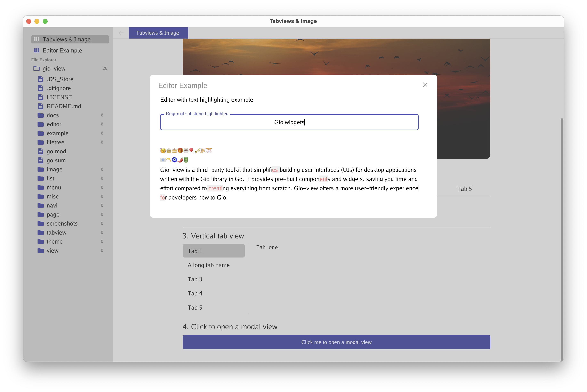Expand the editor folder
587x392 pixels.
pyautogui.click(x=54, y=124)
